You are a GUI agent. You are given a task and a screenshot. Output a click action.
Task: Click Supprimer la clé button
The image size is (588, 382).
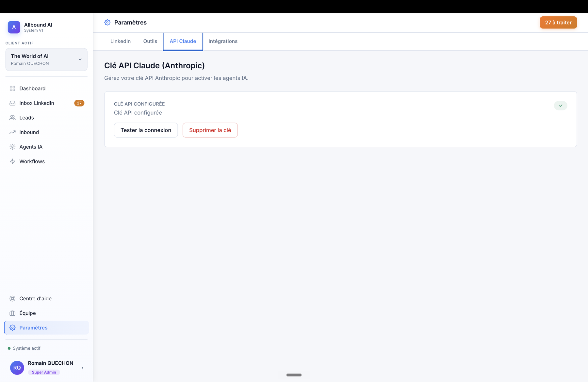point(210,130)
